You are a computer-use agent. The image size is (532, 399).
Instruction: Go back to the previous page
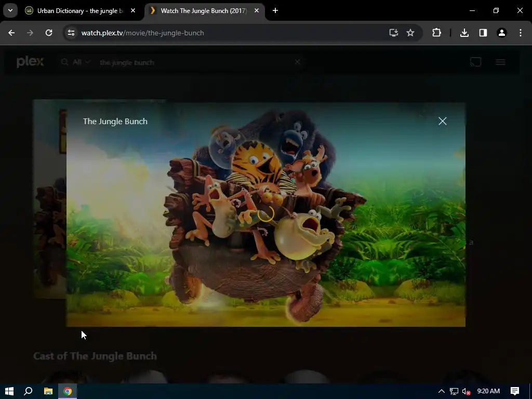[11, 33]
